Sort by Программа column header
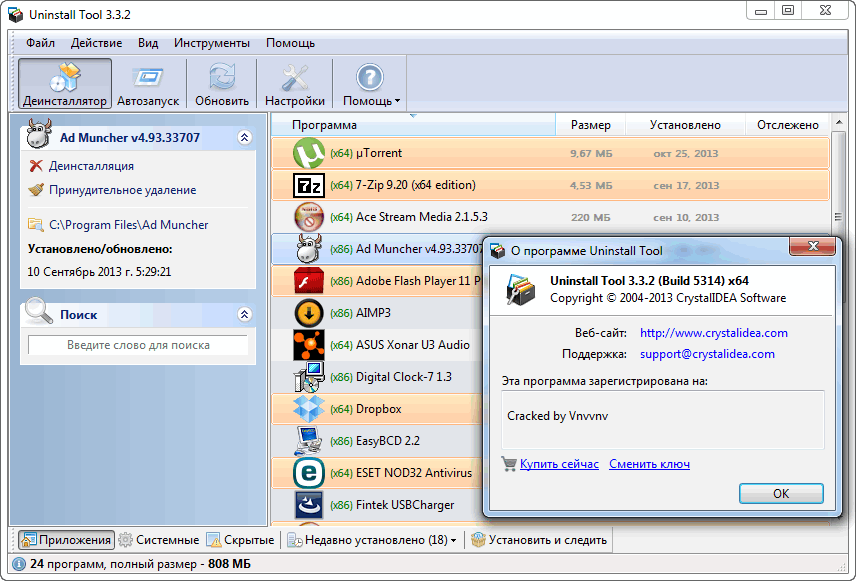The width and height of the screenshot is (856, 581). (413, 125)
